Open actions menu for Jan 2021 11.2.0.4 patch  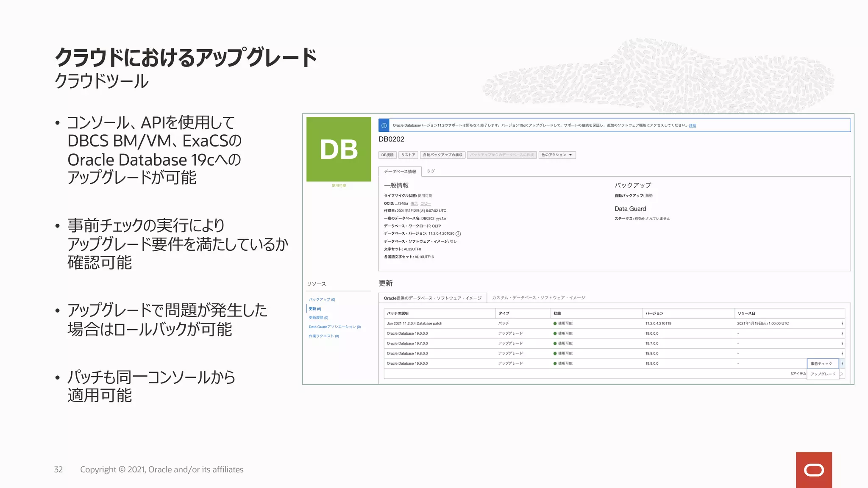[x=842, y=324]
